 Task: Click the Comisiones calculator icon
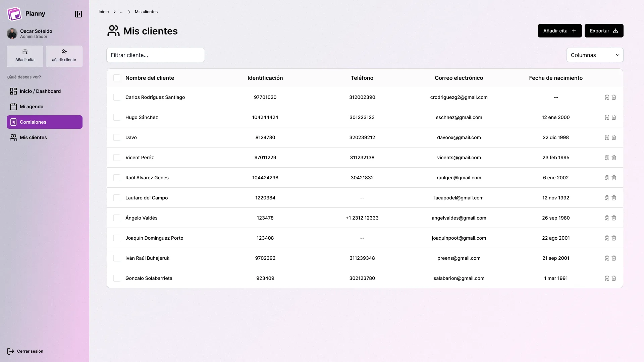13,122
